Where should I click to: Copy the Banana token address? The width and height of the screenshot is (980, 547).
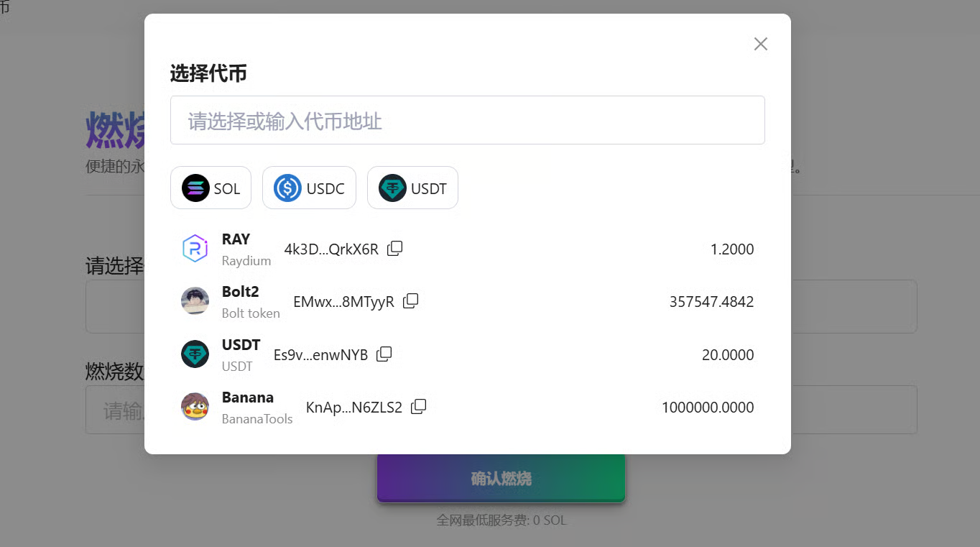coord(418,407)
